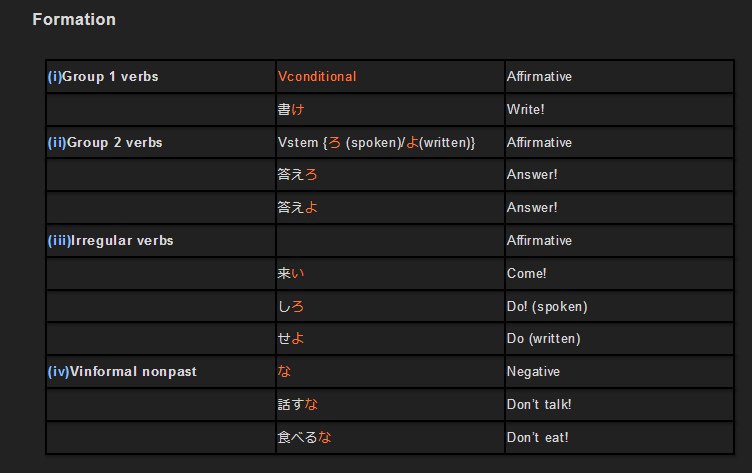
Task: Click the しろ example cell
Action: 390,306
